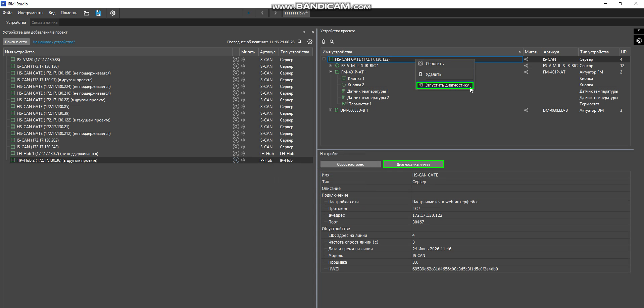The height and width of the screenshot is (308, 644).
Task: Open the gear settings of the device search panel
Action: click(x=310, y=42)
